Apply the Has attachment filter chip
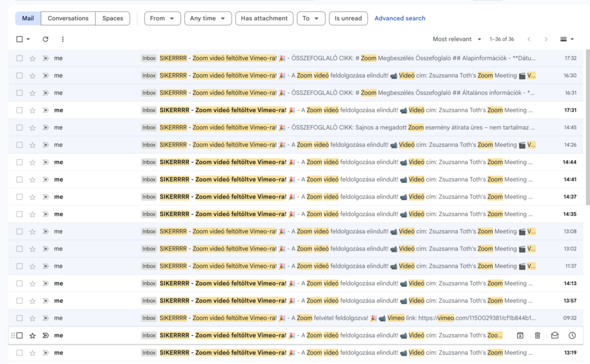Viewport: 590px width, 364px height. click(264, 18)
